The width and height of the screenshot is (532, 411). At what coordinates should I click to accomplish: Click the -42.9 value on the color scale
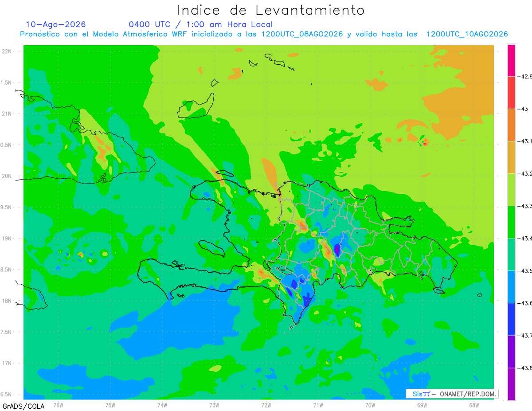point(524,76)
